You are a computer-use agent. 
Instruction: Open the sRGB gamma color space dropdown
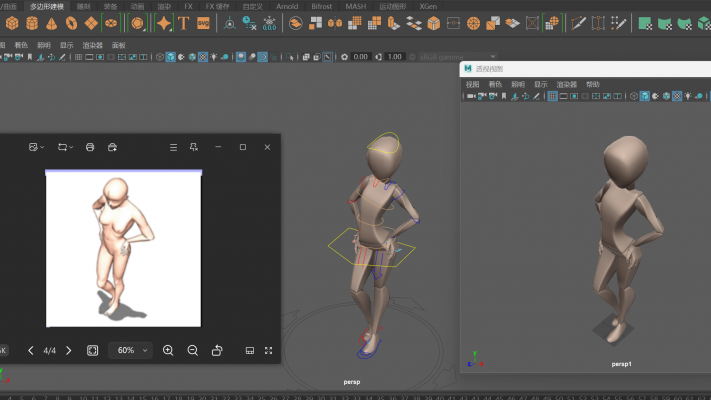455,57
